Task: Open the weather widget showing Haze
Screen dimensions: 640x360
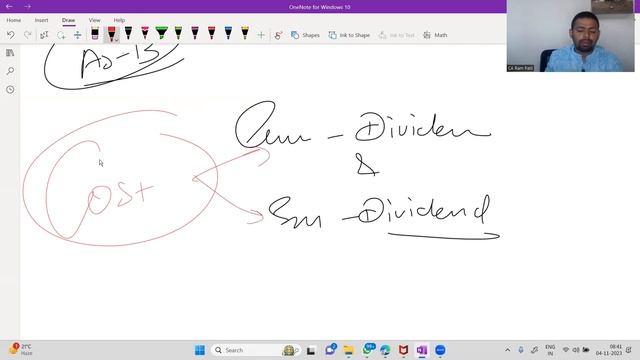Action: click(20, 349)
